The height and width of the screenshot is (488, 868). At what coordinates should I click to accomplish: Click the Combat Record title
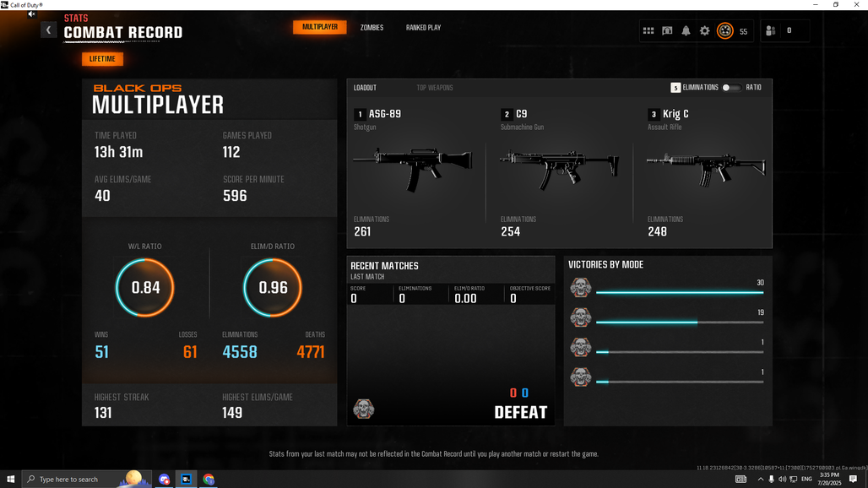(x=123, y=33)
